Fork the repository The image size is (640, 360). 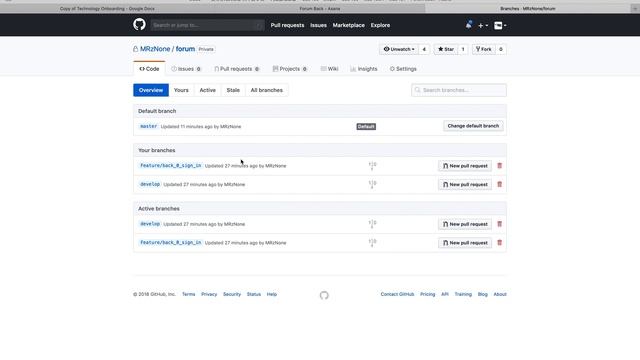484,49
